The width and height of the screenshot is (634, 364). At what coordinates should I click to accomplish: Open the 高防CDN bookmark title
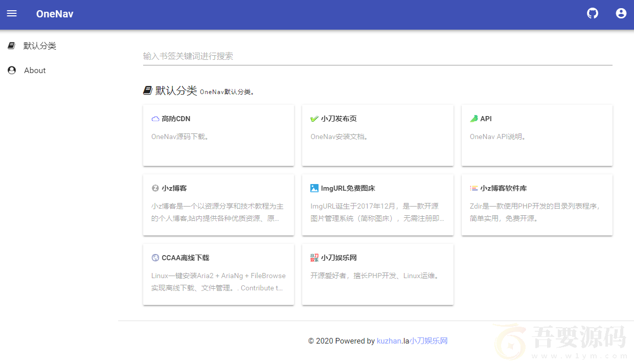click(176, 119)
